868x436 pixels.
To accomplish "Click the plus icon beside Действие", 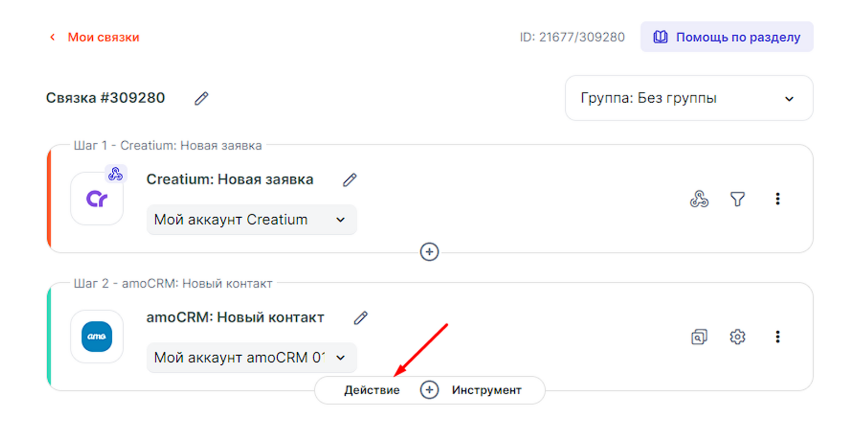I will (429, 390).
